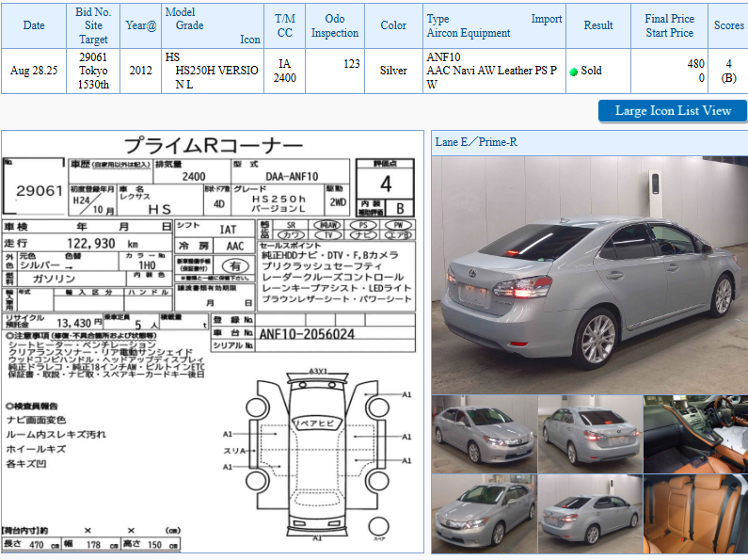Click the Color column header

pyautogui.click(x=393, y=25)
